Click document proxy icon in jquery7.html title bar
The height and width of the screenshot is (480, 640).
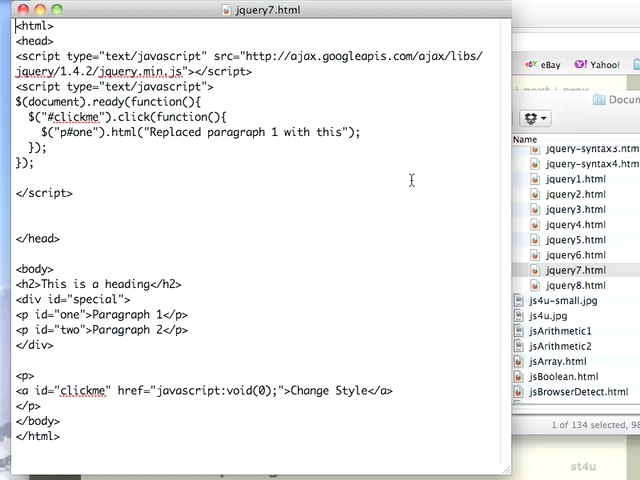pos(227,9)
